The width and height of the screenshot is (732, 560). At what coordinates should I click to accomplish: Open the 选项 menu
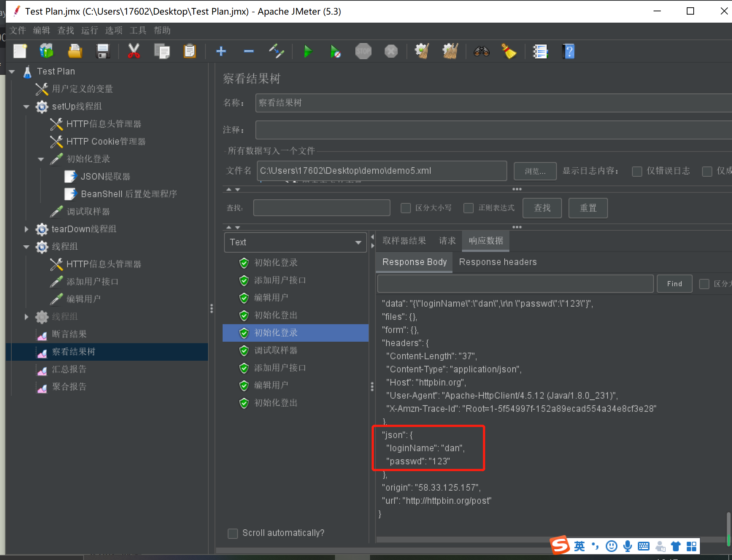coord(114,30)
